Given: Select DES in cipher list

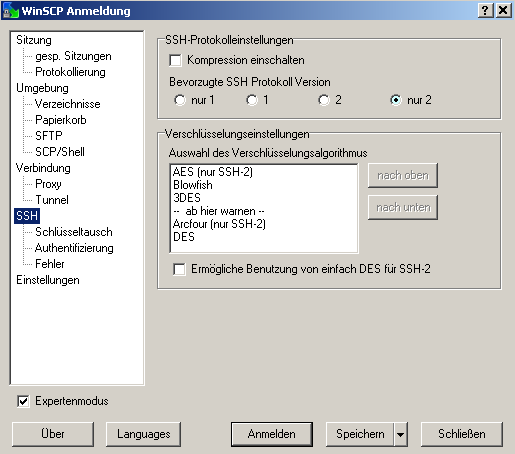Looking at the screenshot, I should [184, 237].
